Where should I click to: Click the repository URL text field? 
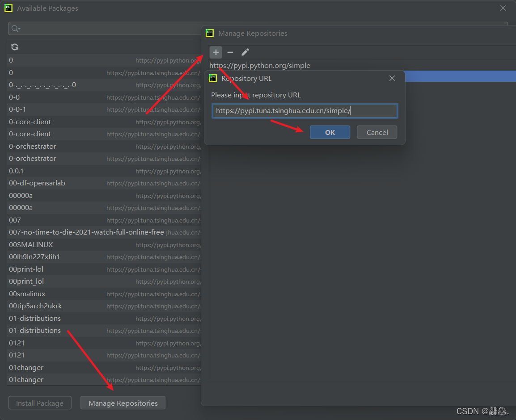[x=305, y=111]
